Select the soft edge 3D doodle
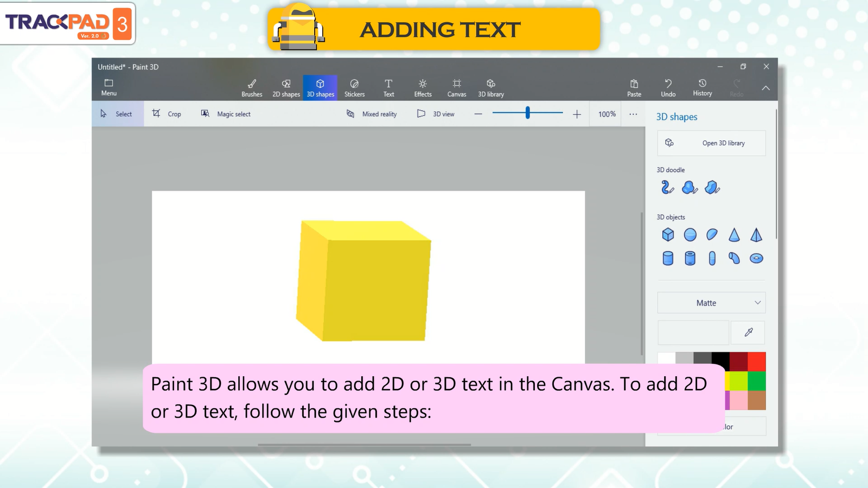The image size is (868, 488). tap(690, 188)
